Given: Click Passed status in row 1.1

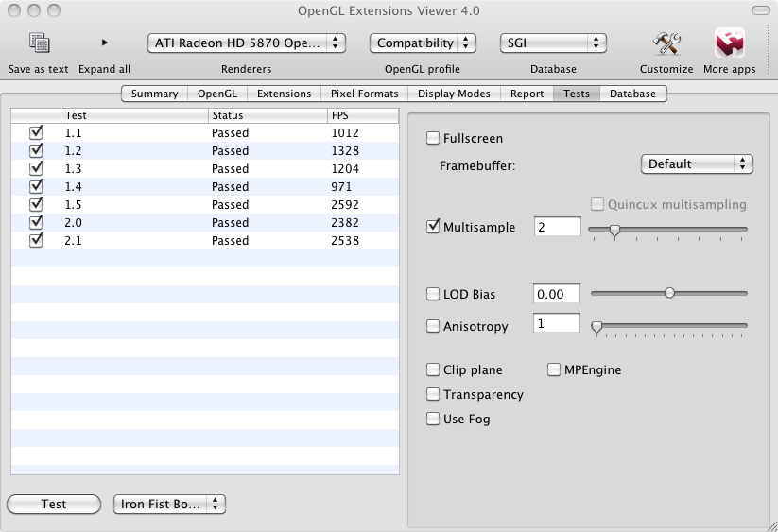Looking at the screenshot, I should coord(231,133).
